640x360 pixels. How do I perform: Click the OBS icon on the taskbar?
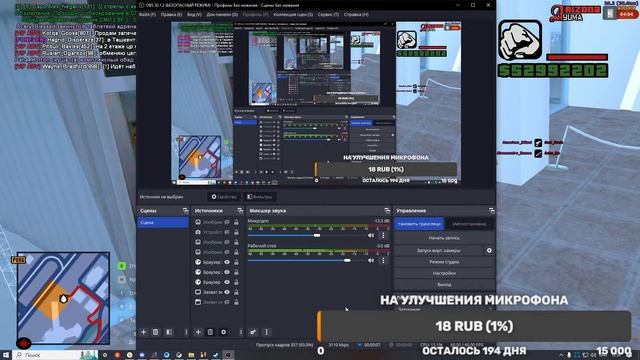click(229, 355)
